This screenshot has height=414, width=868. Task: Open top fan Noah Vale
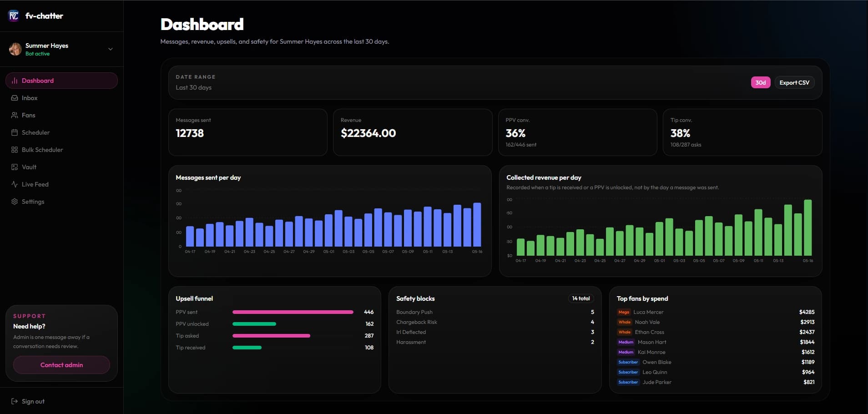[x=647, y=322]
